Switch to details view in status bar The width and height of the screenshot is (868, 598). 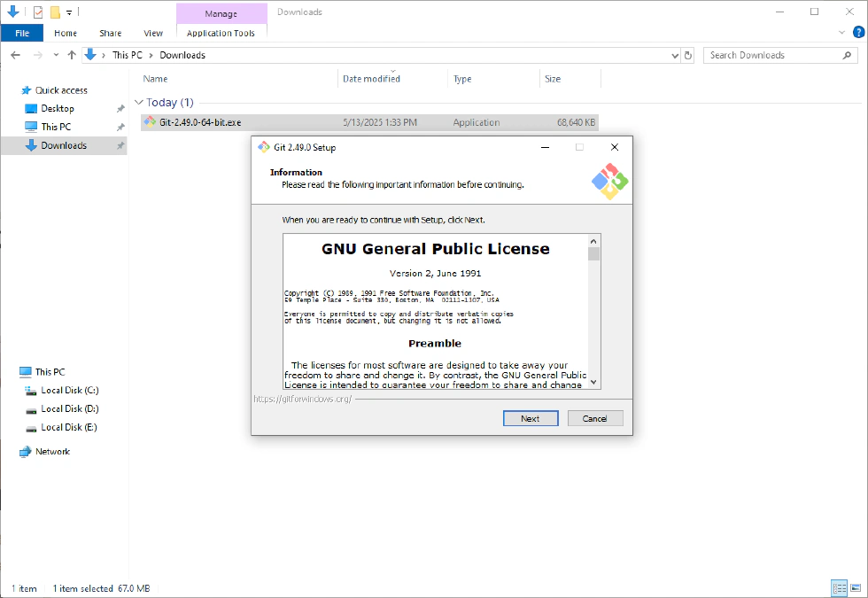point(839,588)
